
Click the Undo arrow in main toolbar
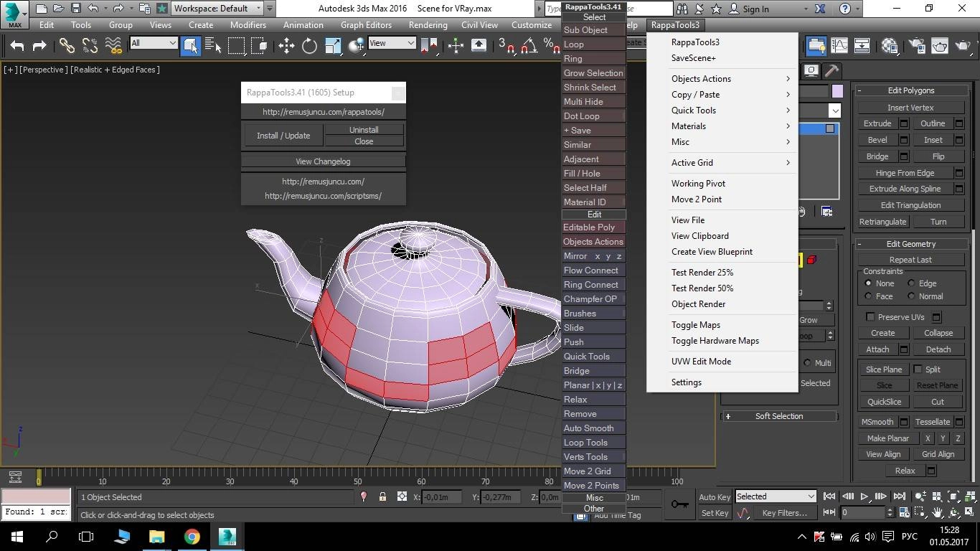tap(17, 46)
